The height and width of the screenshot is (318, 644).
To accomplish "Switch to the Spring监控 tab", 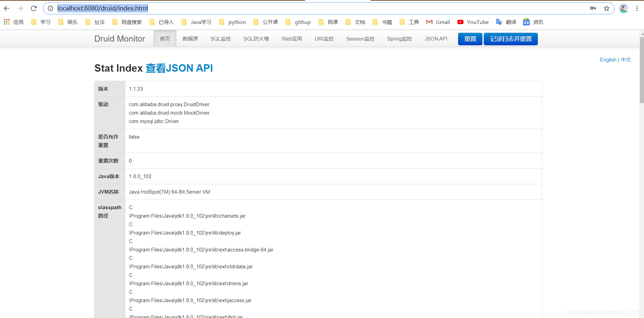I will click(x=400, y=39).
